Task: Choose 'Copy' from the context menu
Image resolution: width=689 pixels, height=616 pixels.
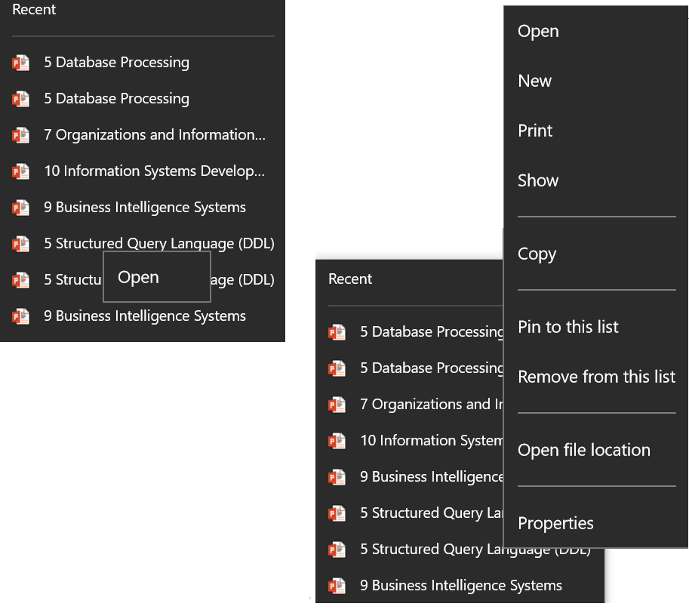Action: (x=537, y=254)
